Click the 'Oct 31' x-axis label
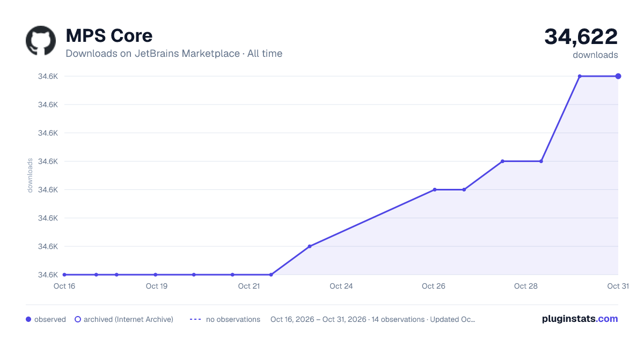The image size is (644, 338). point(618,286)
